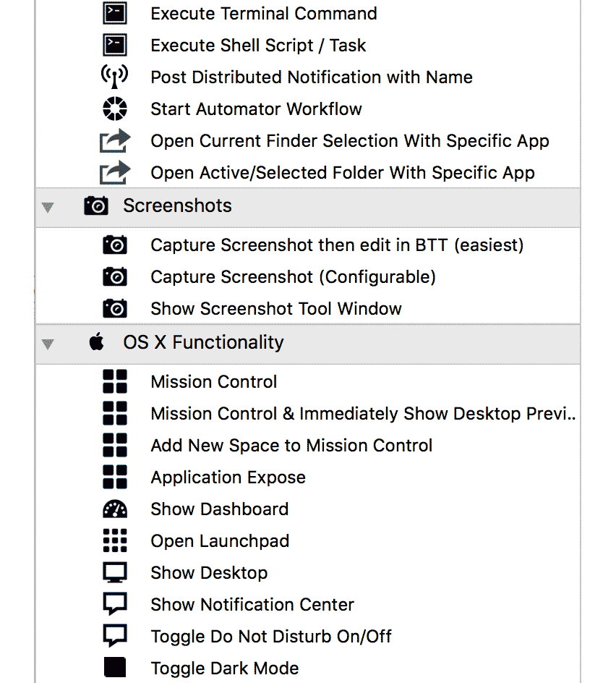Click the Start Automator Workflow gear icon
Image resolution: width=616 pixels, height=683 pixels.
coord(115,109)
